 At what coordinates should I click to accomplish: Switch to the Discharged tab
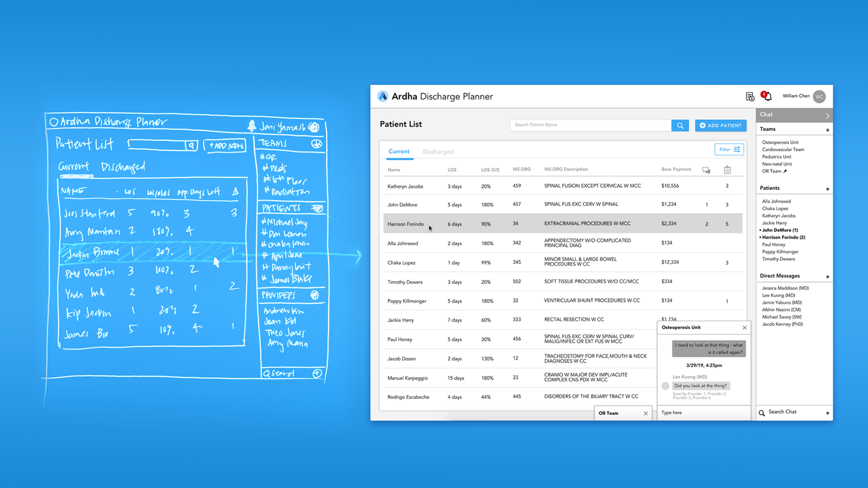pos(438,152)
